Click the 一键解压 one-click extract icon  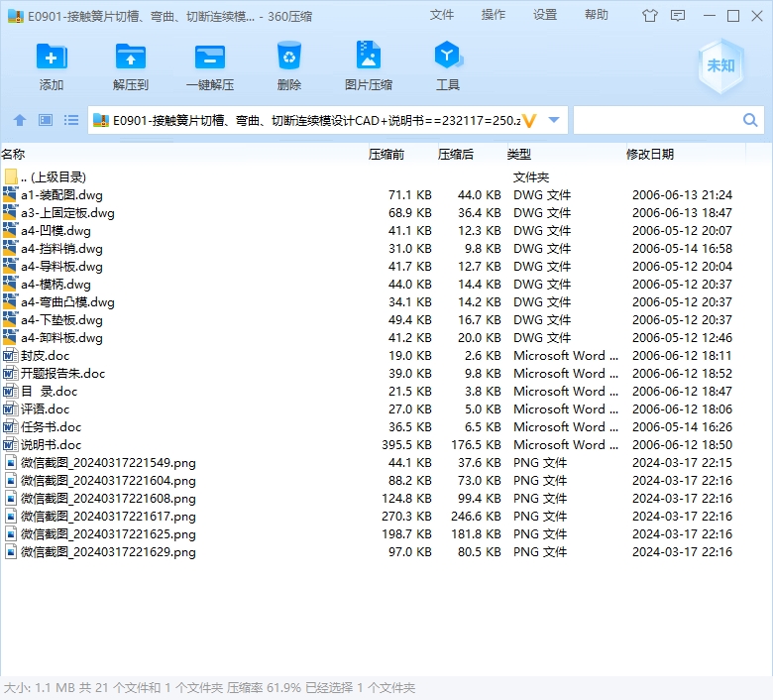(x=210, y=57)
